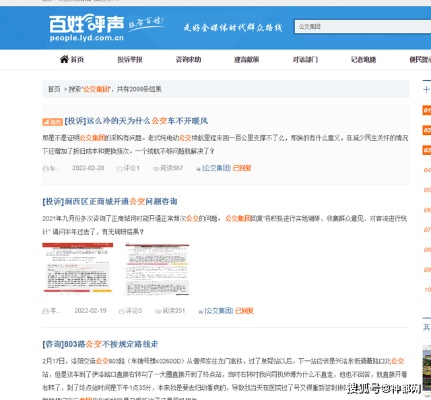Click [公交集团] link on the 2022-02-19 post
The width and height of the screenshot is (431, 400).
pos(219,311)
